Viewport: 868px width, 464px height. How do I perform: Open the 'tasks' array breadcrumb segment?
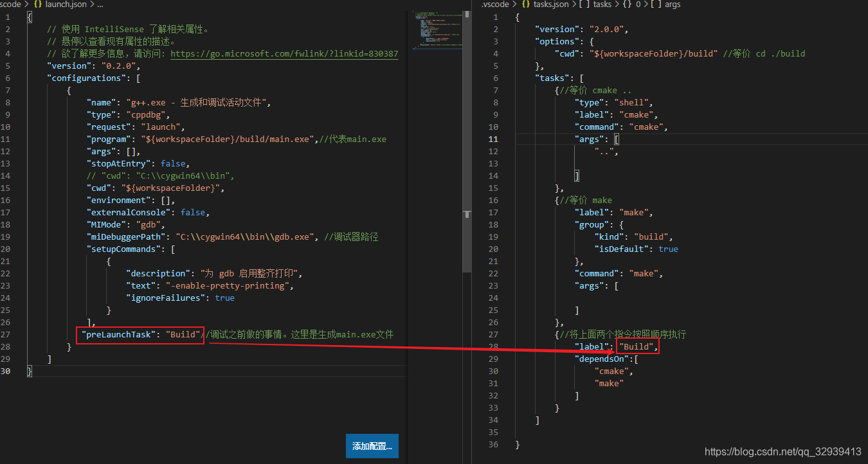602,4
